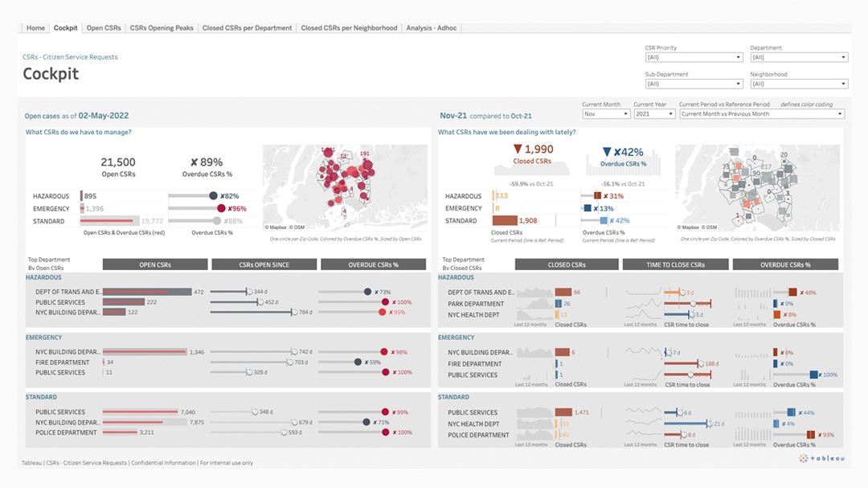Click emergency NYC BUILDING DEPAR 1,346 bar

point(145,352)
